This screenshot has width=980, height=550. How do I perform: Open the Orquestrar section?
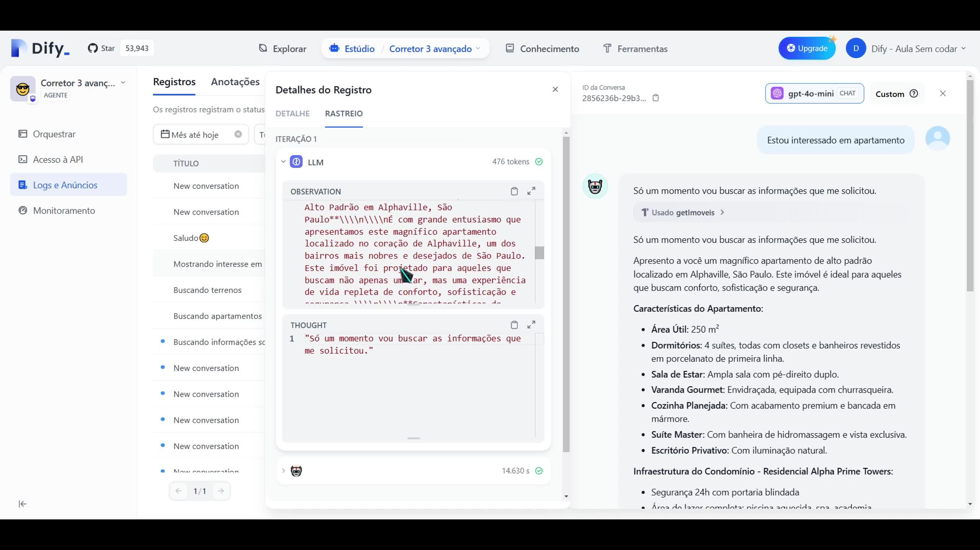54,134
